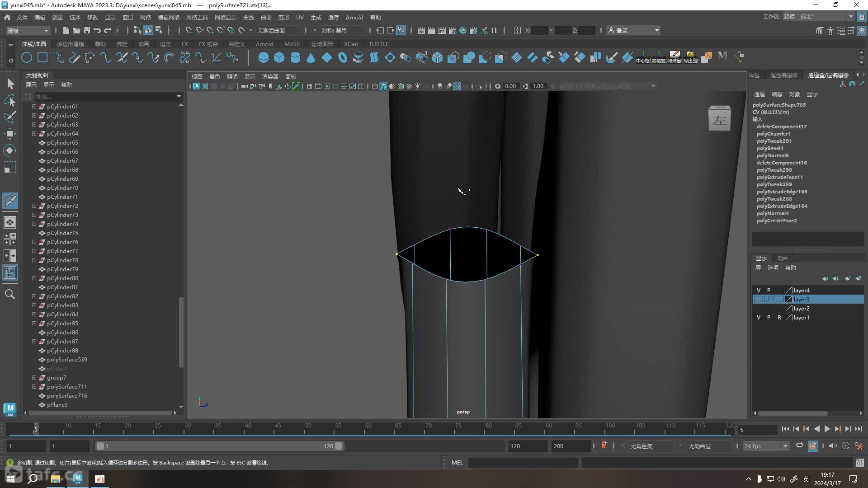Click the viewport gamma value field 1.00
The width and height of the screenshot is (868, 488).
[538, 86]
